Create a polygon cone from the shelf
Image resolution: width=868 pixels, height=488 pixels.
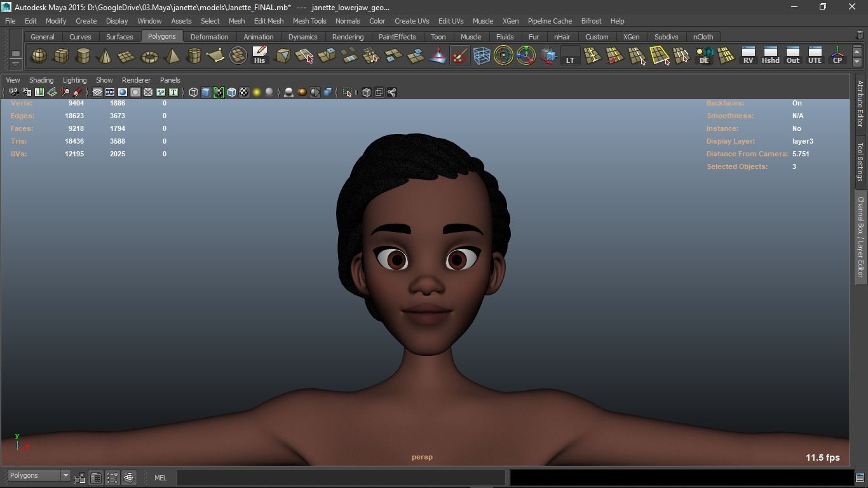[x=105, y=56]
